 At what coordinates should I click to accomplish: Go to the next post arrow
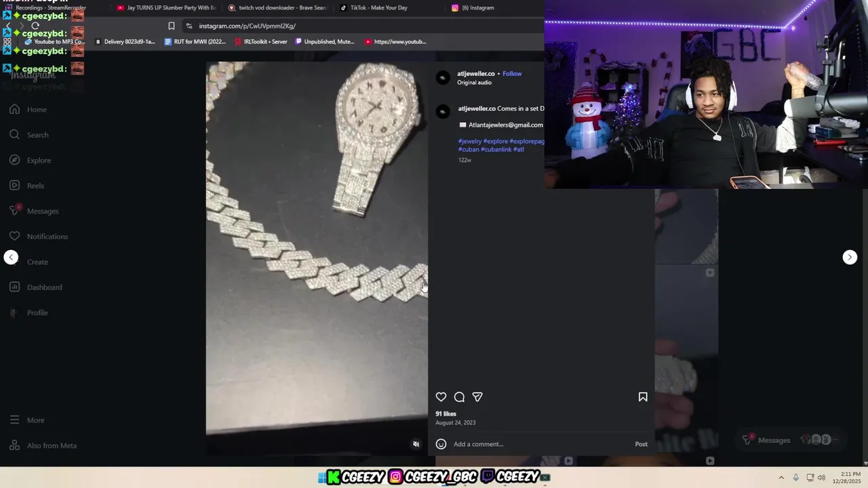[850, 257]
